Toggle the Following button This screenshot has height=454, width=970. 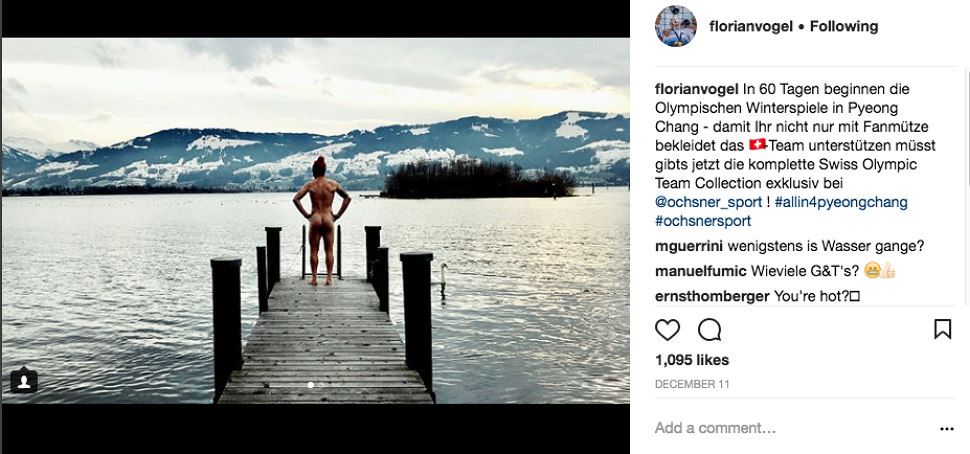(844, 26)
